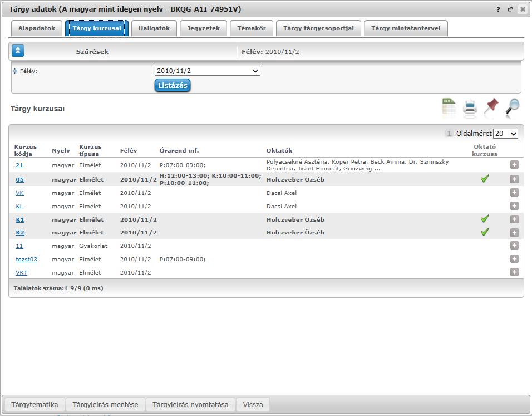
Task: Expand plus icon in course K2 row
Action: pos(514,232)
